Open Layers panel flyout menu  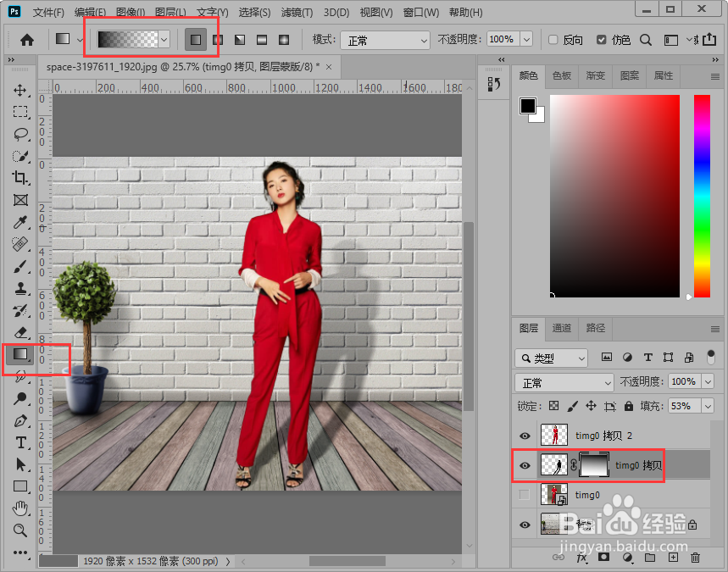tap(715, 329)
